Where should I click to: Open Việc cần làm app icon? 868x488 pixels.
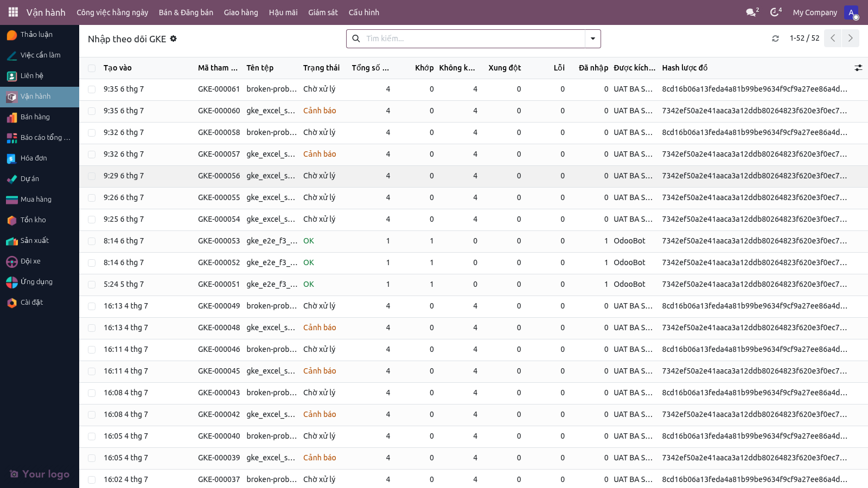(12, 55)
